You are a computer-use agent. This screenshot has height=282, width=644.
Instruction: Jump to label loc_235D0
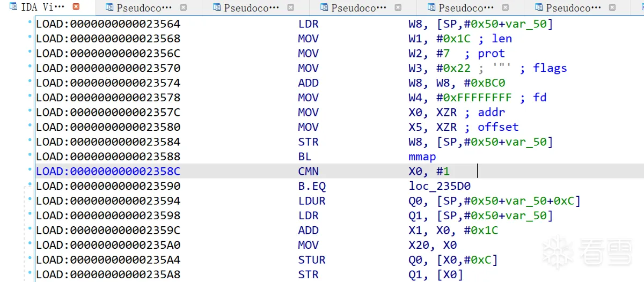point(440,186)
